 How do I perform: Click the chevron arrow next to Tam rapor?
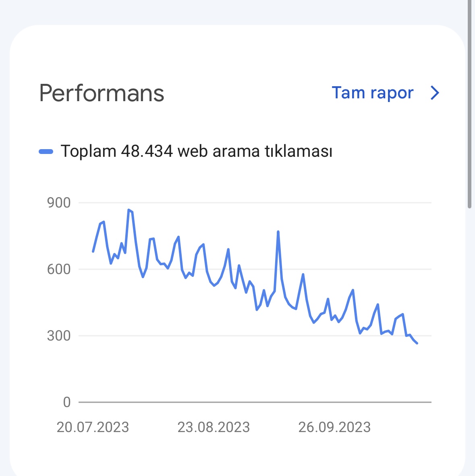435,93
